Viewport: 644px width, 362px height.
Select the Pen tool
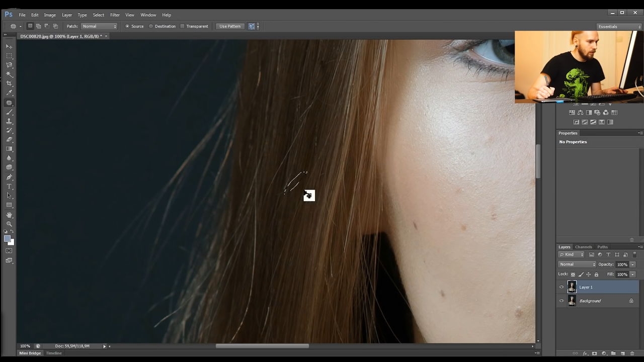click(9, 177)
